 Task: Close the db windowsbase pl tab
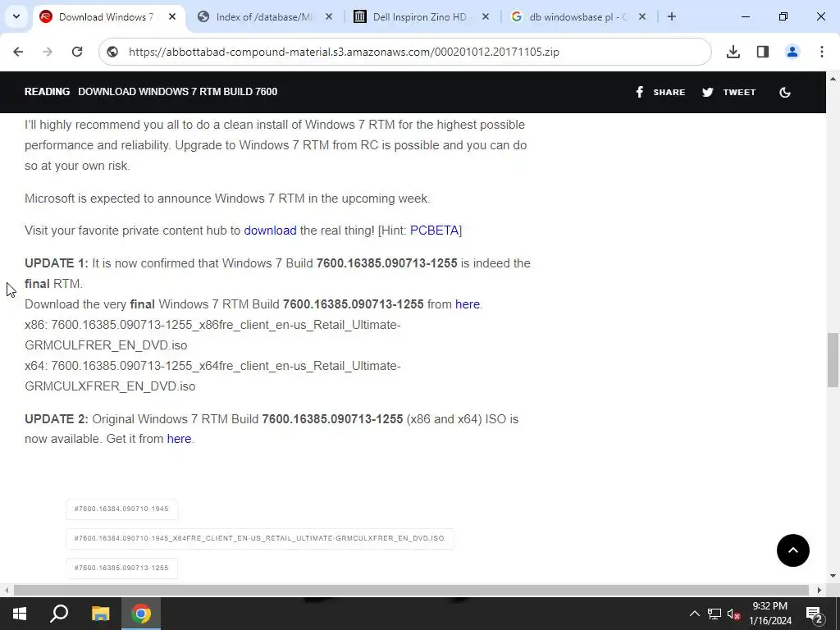point(642,17)
